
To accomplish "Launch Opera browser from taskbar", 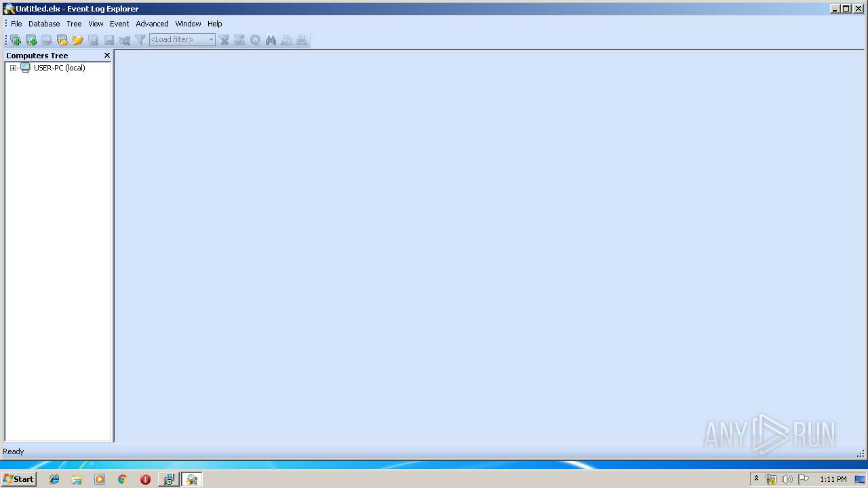I will click(x=145, y=479).
